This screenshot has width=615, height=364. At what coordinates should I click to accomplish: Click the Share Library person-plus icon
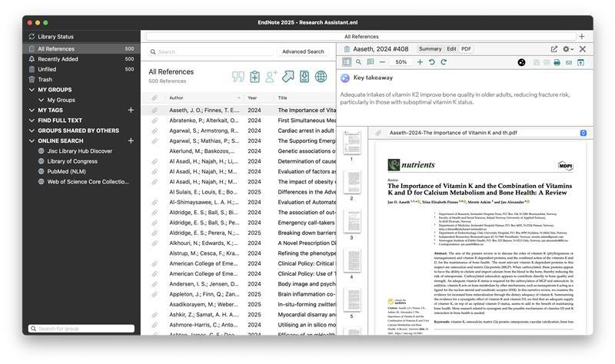click(271, 76)
